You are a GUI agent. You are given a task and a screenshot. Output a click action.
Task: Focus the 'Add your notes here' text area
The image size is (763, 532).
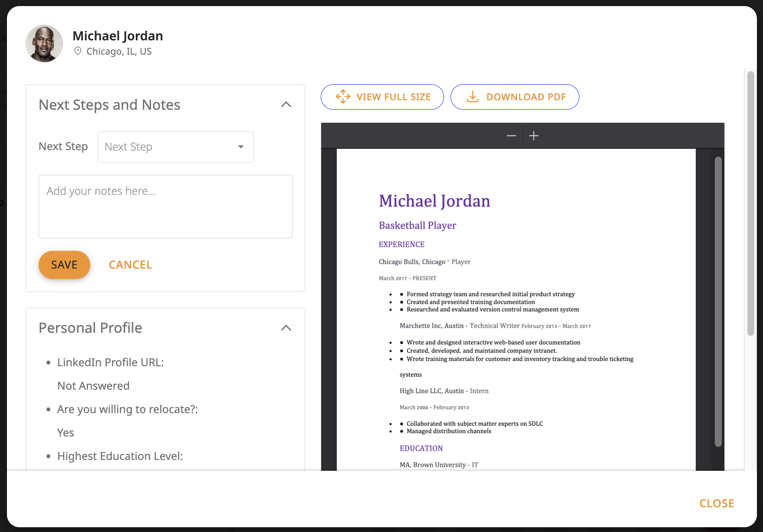(x=165, y=207)
